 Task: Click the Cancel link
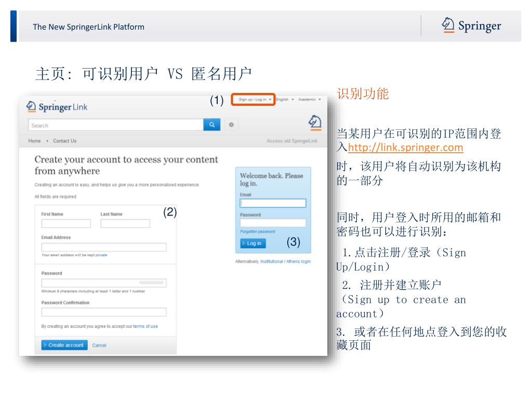coord(99,345)
